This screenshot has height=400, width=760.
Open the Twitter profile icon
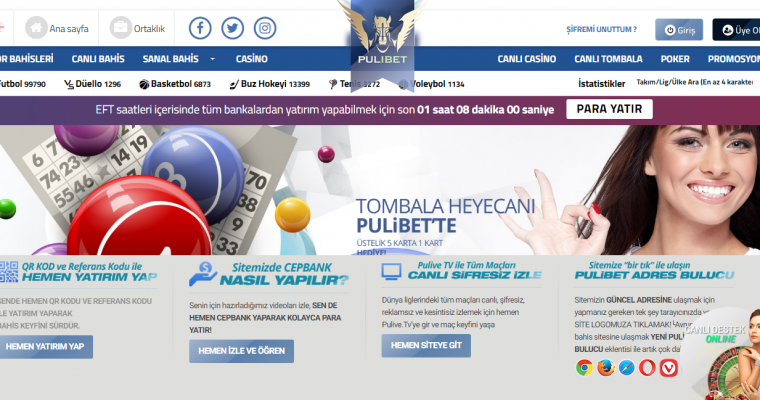(233, 28)
